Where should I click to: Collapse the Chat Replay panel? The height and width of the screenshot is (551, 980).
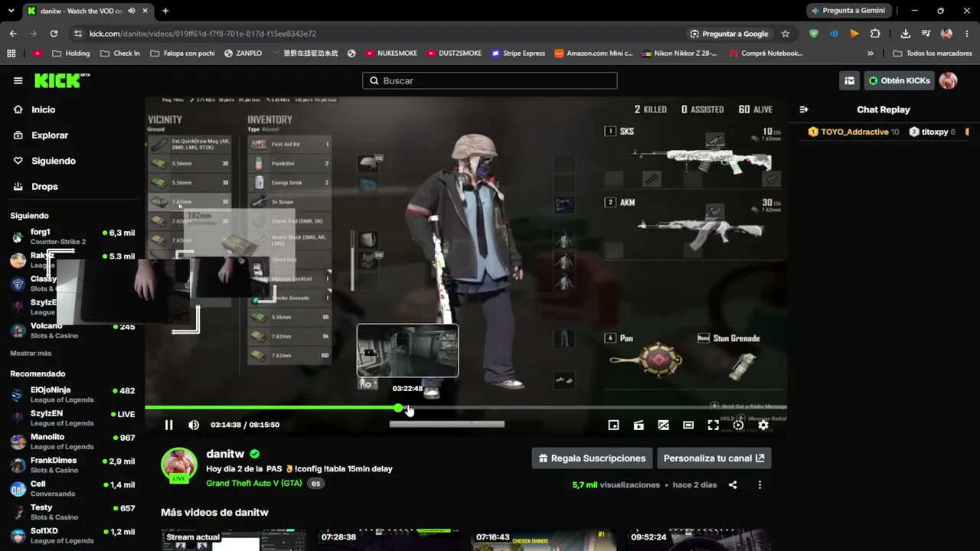803,109
